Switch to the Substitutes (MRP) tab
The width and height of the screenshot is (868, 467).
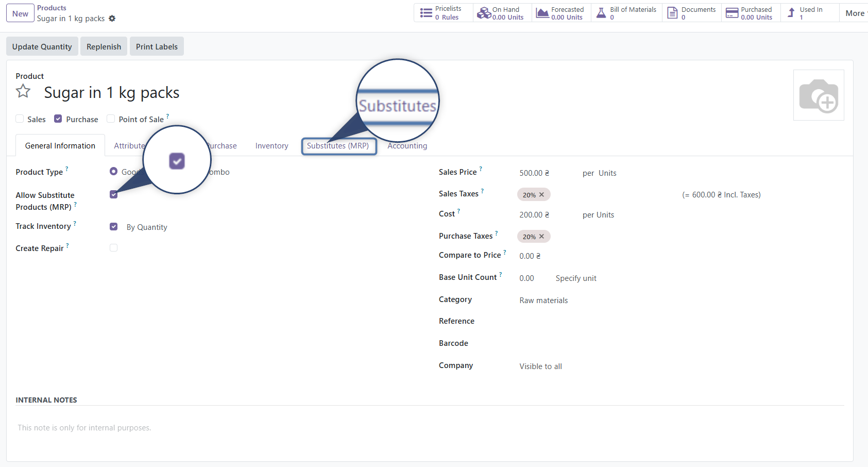338,146
